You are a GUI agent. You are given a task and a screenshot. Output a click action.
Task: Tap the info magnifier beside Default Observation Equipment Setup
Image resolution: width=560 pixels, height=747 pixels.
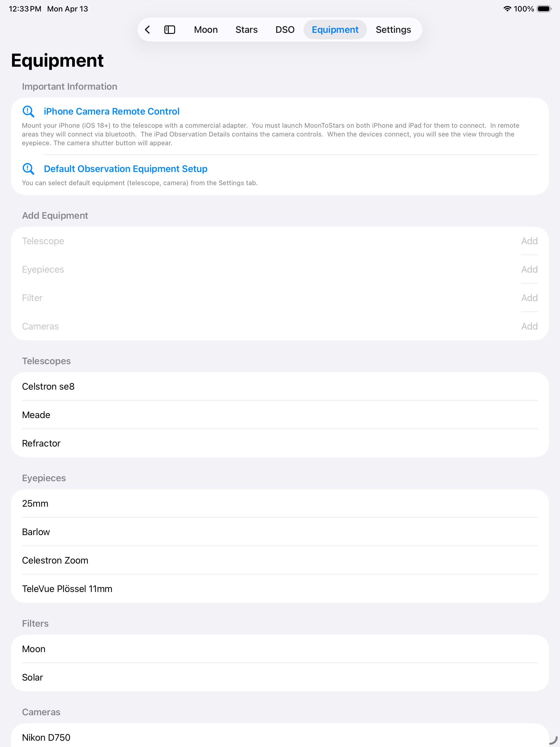point(28,169)
